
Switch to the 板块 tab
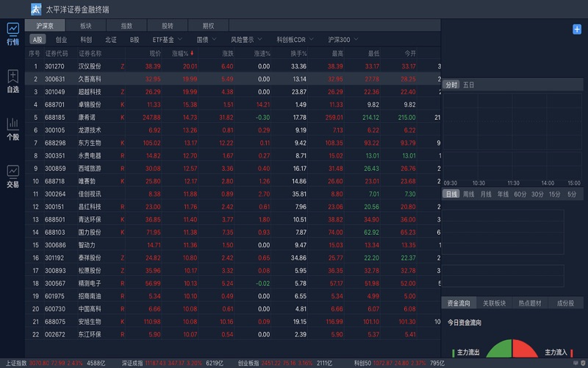pyautogui.click(x=85, y=25)
